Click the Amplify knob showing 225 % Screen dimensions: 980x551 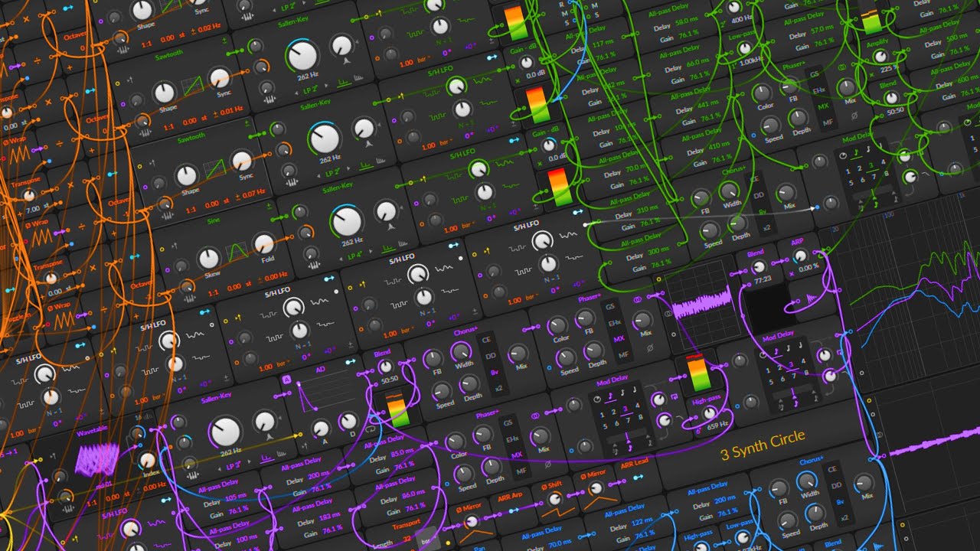[880, 57]
